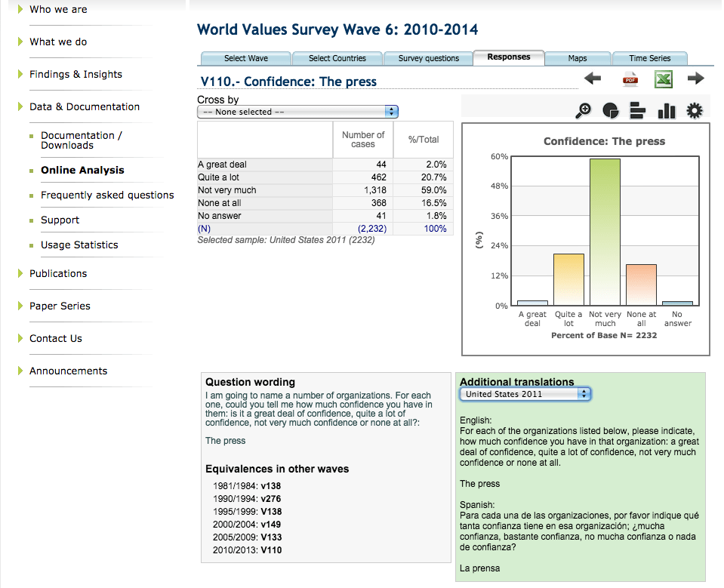This screenshot has height=588, width=724.
Task: Open the Cross by dropdown
Action: point(297,112)
